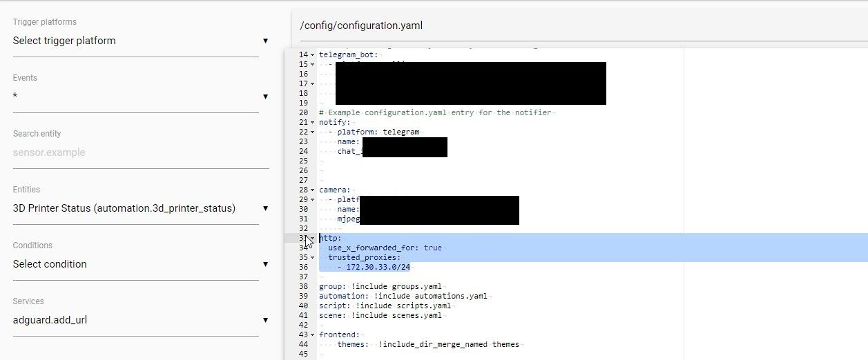Collapse trusted_proxies fold arrow on line 35
This screenshot has height=360, width=868.
tap(313, 257)
